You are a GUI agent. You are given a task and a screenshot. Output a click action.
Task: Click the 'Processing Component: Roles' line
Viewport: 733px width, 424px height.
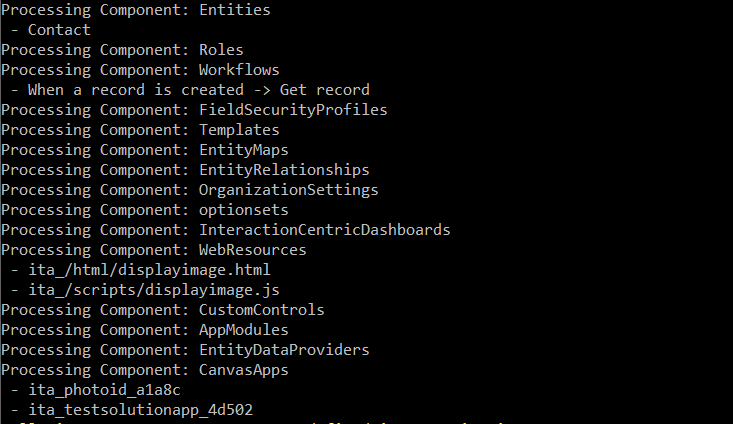pos(122,50)
